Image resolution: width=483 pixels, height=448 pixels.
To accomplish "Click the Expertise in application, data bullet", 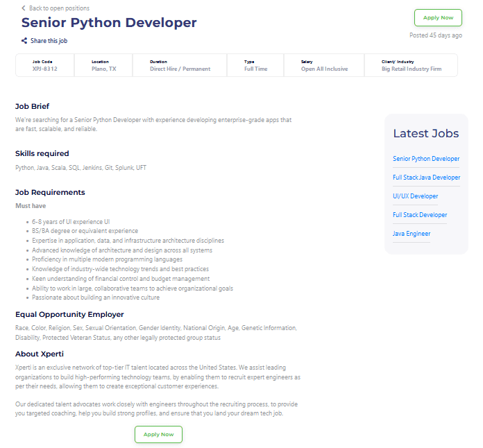I will pos(128,241).
